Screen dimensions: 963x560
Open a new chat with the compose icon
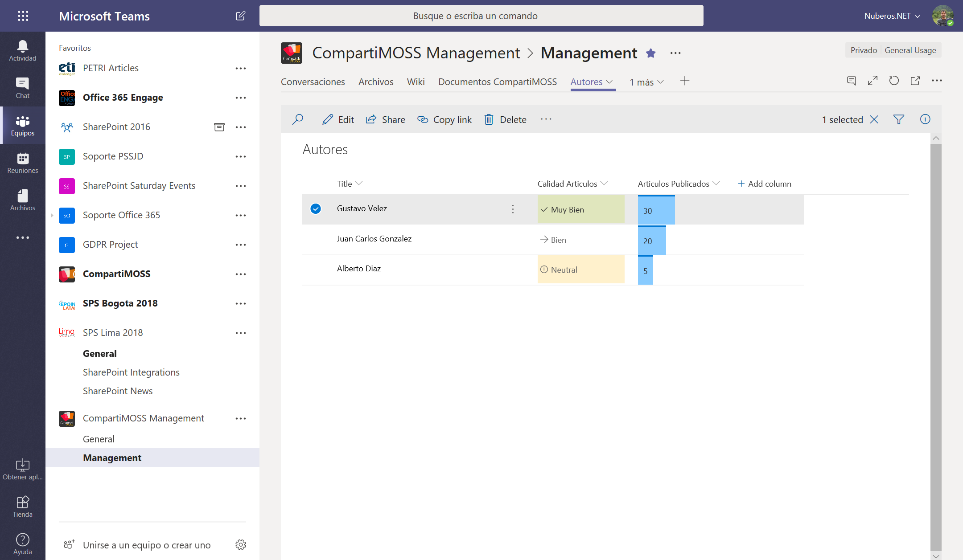[240, 16]
